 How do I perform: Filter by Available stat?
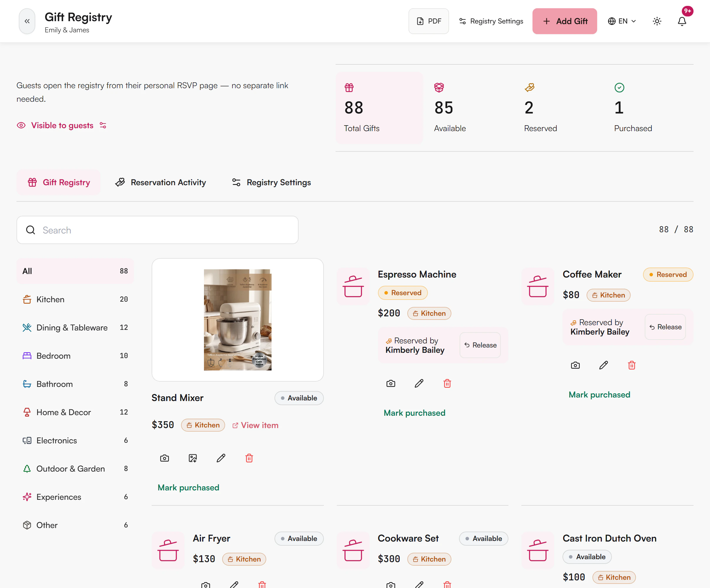point(469,108)
